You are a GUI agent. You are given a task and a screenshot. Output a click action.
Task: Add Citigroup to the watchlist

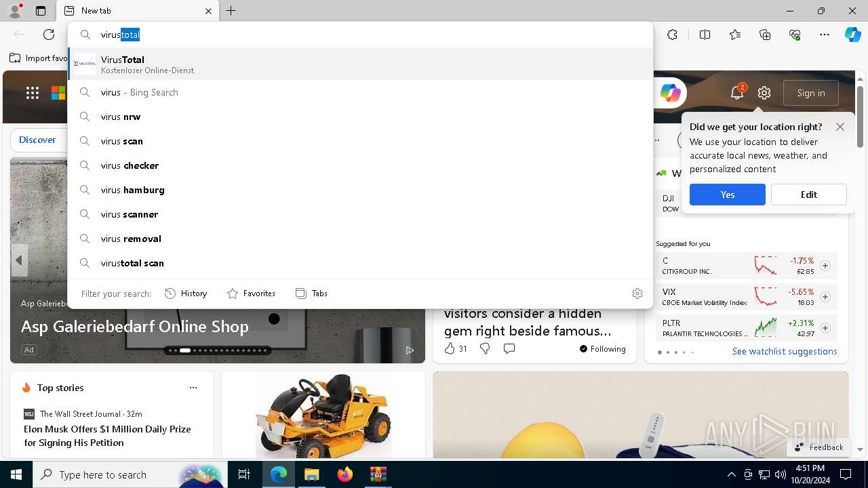click(x=825, y=266)
